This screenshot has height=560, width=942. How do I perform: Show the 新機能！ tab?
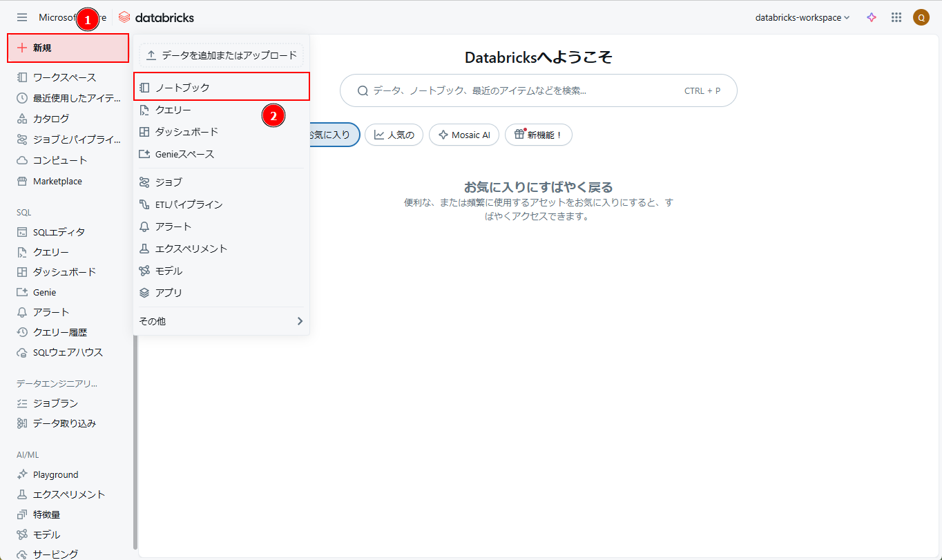[538, 135]
